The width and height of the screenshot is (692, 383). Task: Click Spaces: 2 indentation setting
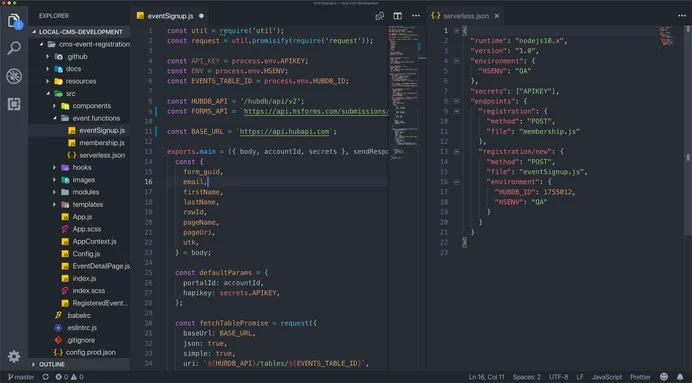pyautogui.click(x=527, y=377)
